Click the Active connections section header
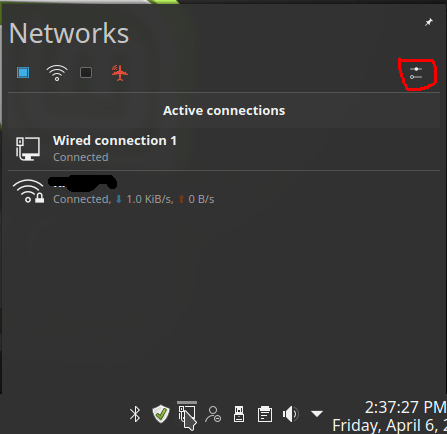447x434 pixels. coord(224,111)
